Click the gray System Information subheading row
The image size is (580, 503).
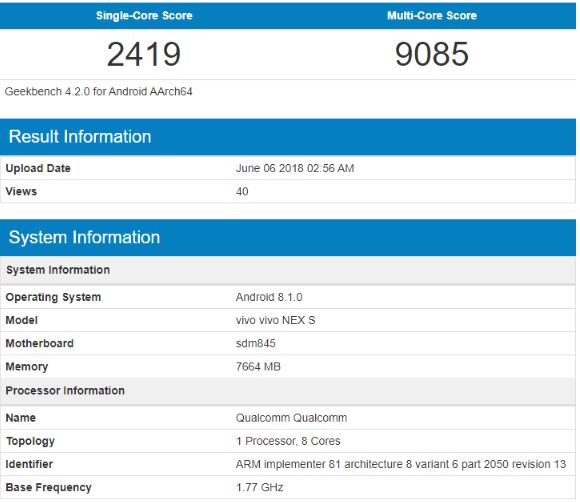(288, 270)
